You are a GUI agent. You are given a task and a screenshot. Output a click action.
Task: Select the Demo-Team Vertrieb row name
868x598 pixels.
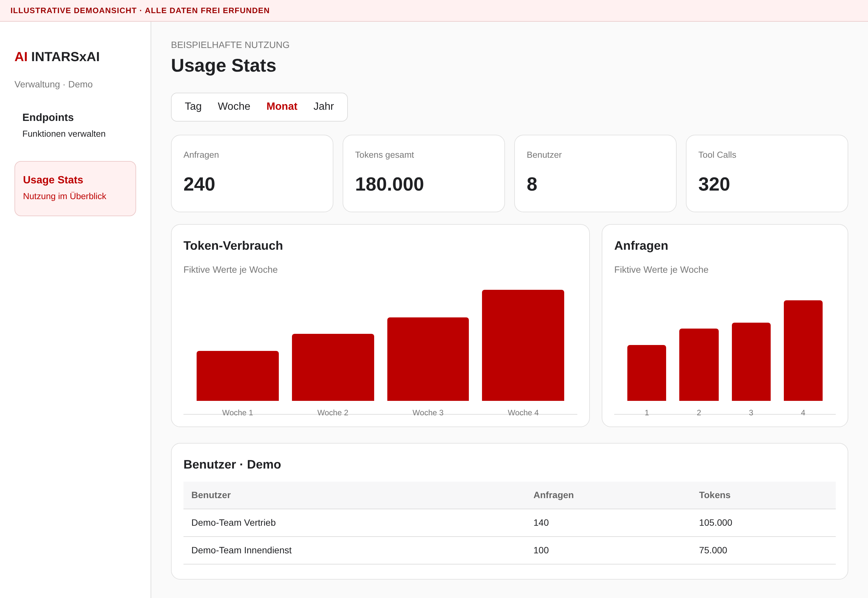pyautogui.click(x=233, y=523)
